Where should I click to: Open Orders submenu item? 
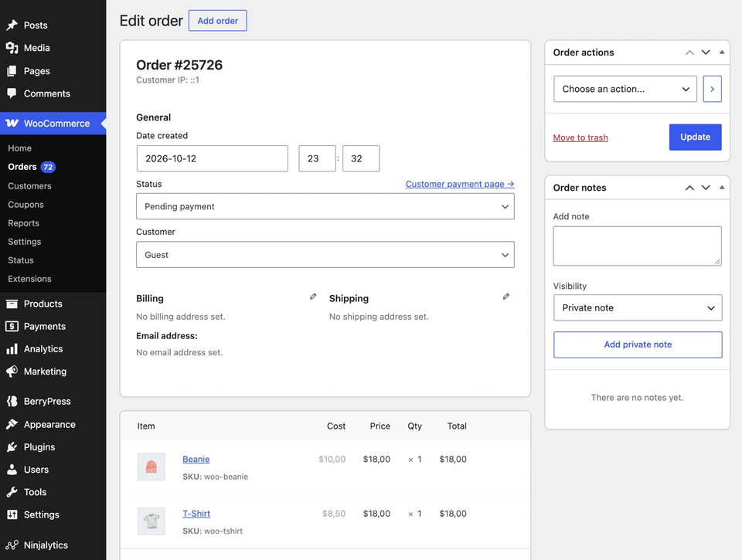(22, 167)
